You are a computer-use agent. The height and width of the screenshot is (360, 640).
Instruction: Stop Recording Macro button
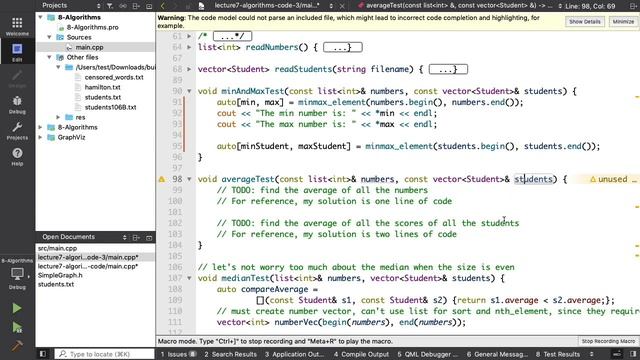pyautogui.click(x=608, y=341)
